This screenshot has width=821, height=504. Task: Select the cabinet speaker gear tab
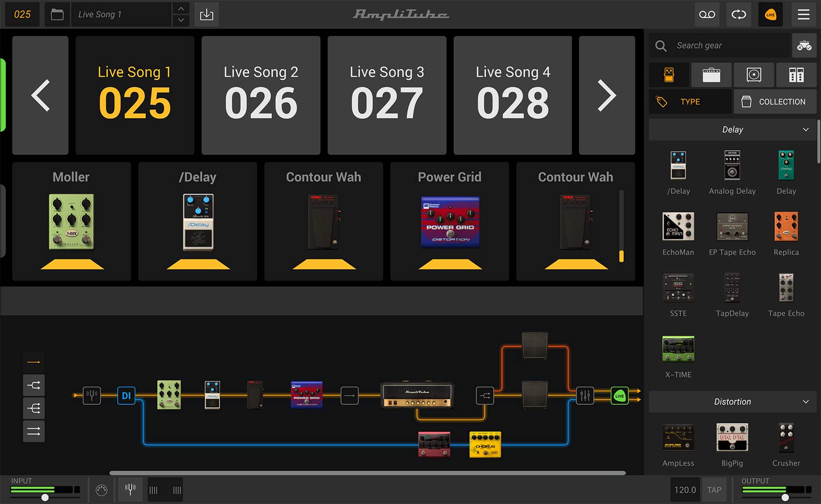754,75
